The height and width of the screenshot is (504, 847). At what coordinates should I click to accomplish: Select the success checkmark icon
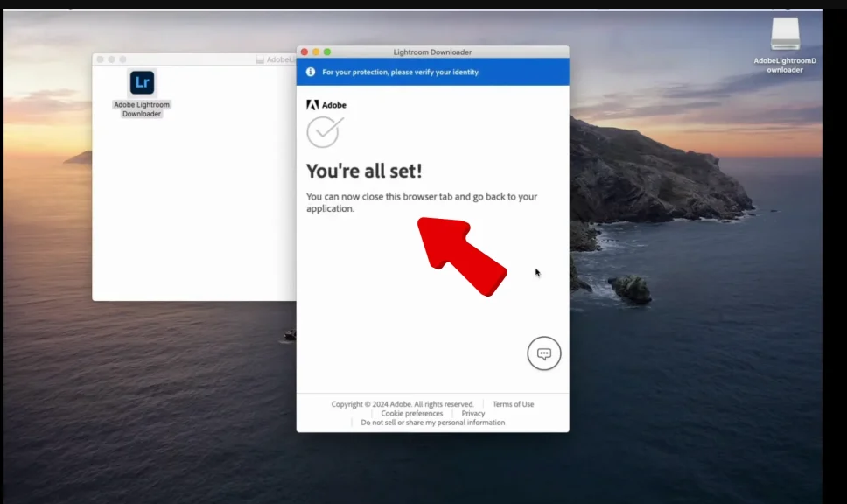point(325,130)
